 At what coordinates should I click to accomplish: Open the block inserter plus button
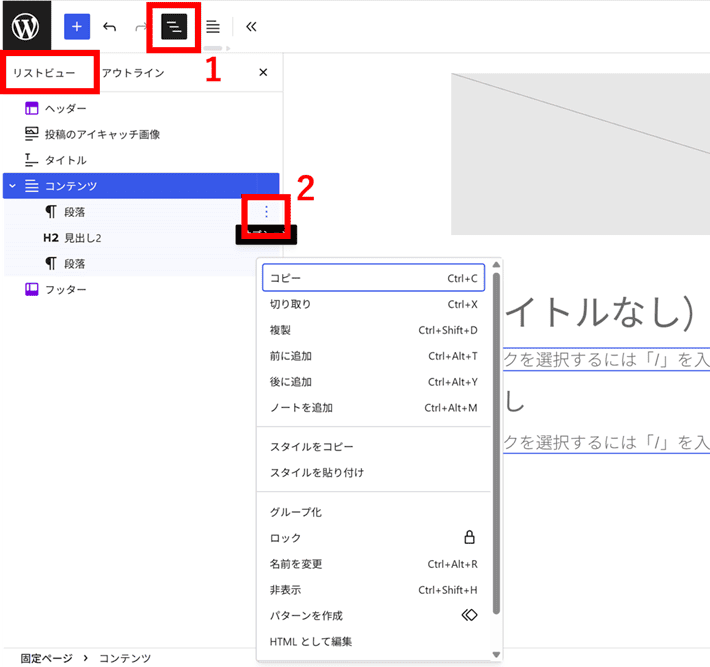[x=77, y=27]
